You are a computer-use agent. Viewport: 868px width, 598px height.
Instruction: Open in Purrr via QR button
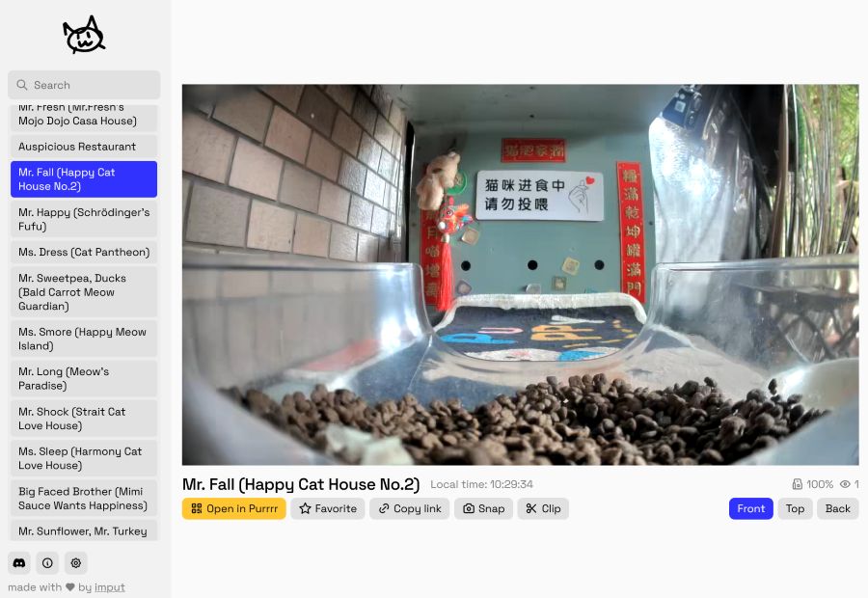point(234,508)
